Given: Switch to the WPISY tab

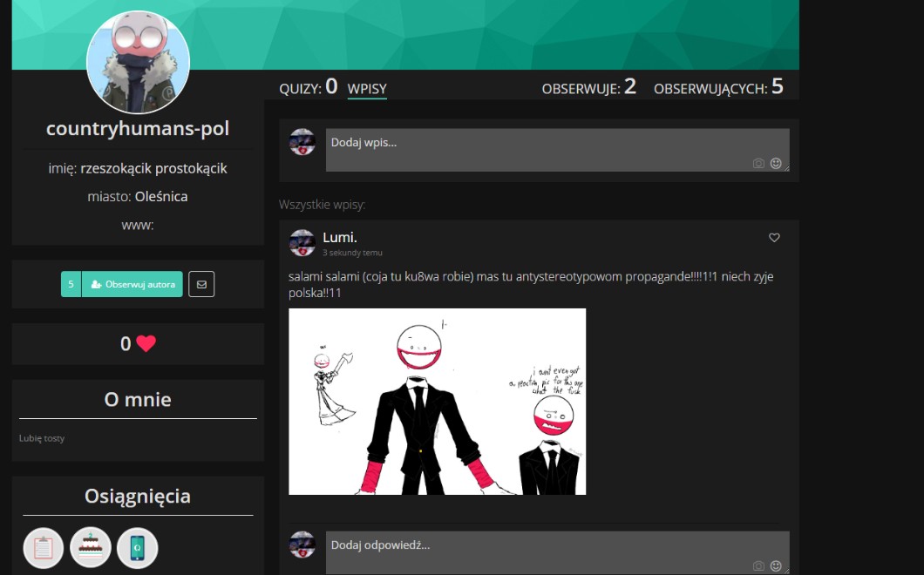Looking at the screenshot, I should tap(367, 89).
